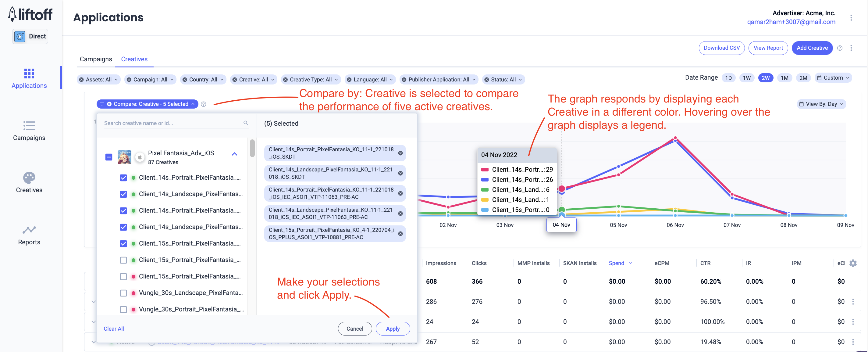Image resolution: width=868 pixels, height=352 pixels.
Task: Clear the Publisher Application filter X icon
Action: tap(404, 80)
